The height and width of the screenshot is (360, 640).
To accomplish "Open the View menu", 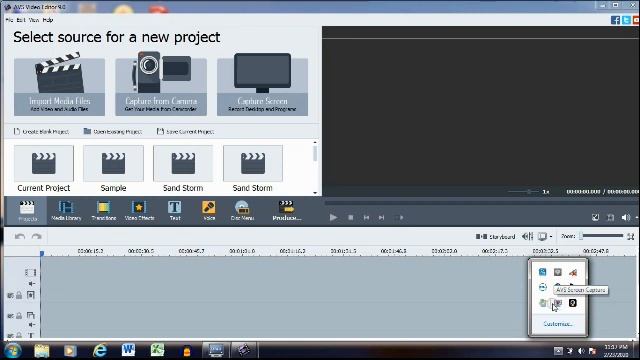I will (34, 20).
